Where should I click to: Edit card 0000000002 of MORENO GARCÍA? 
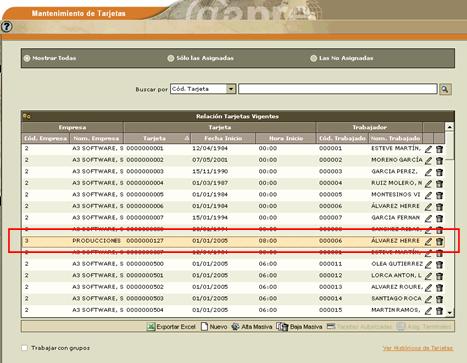pyautogui.click(x=428, y=161)
